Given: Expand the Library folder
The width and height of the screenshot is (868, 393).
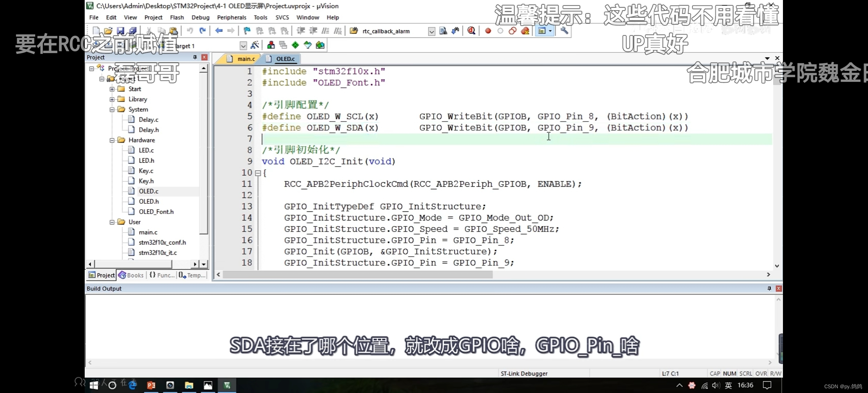Looking at the screenshot, I should pos(112,99).
